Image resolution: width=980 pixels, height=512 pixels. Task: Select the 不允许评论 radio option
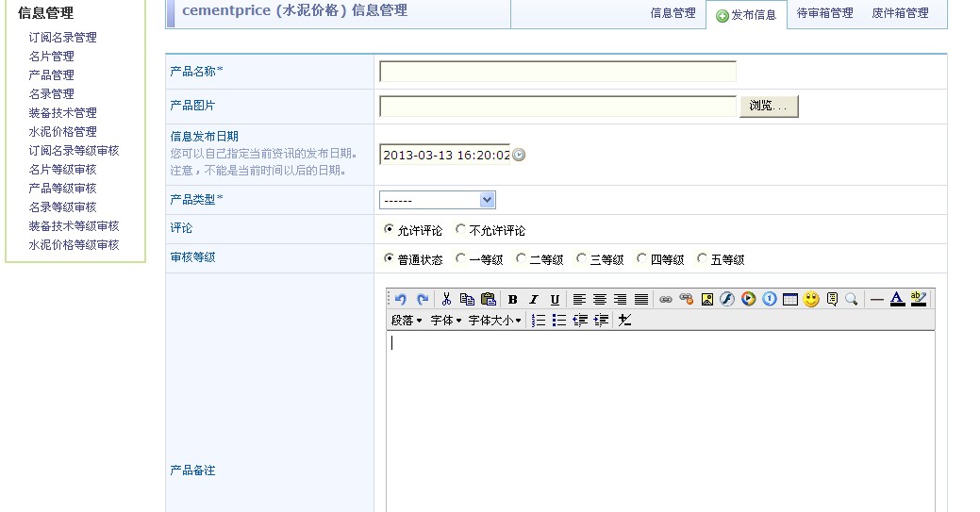tap(460, 229)
